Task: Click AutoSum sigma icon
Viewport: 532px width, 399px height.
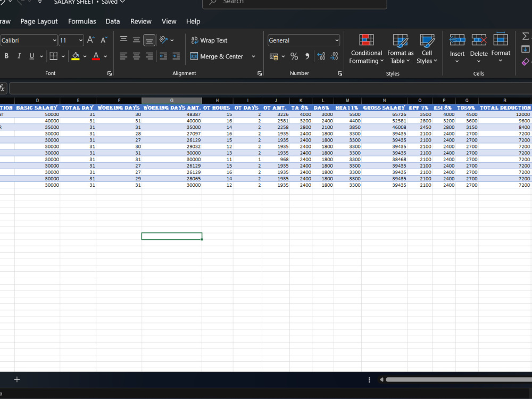Action: tap(525, 36)
